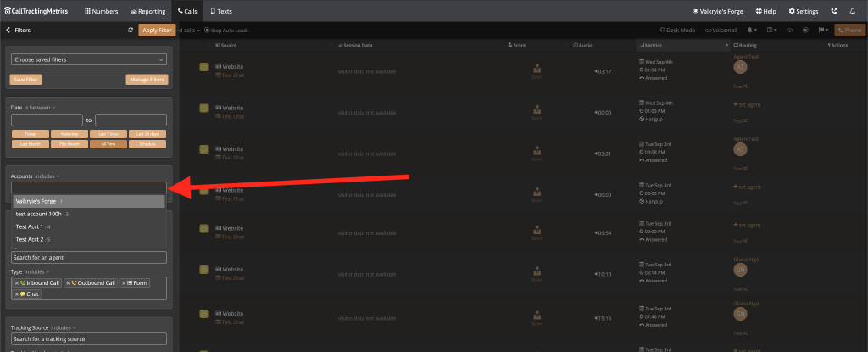The height and width of the screenshot is (352, 868).
Task: Open the columns layout dropdown
Action: point(773,30)
